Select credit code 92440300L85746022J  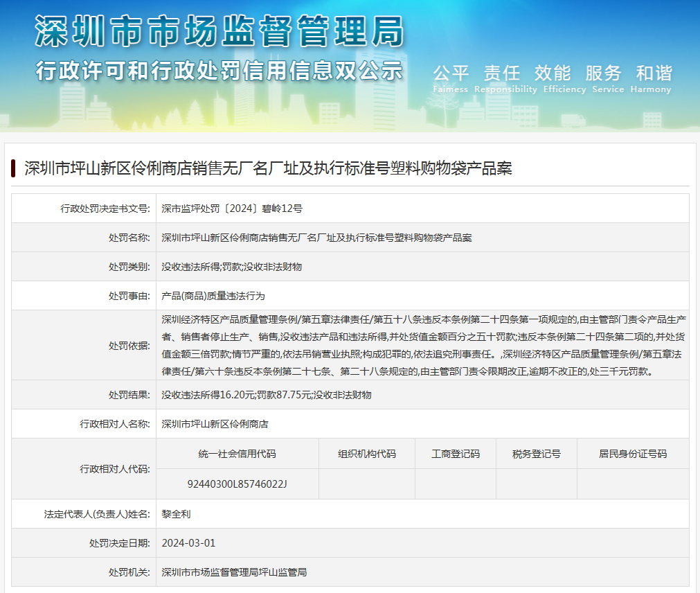coord(237,484)
